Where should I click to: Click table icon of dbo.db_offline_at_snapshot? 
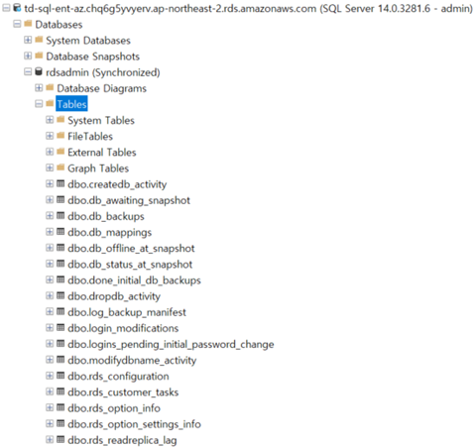[60, 248]
